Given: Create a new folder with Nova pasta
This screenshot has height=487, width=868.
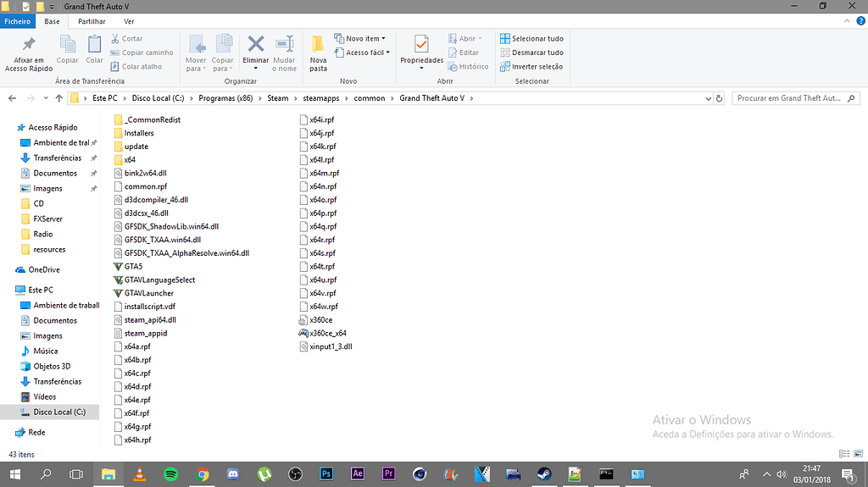Looking at the screenshot, I should pos(318,53).
